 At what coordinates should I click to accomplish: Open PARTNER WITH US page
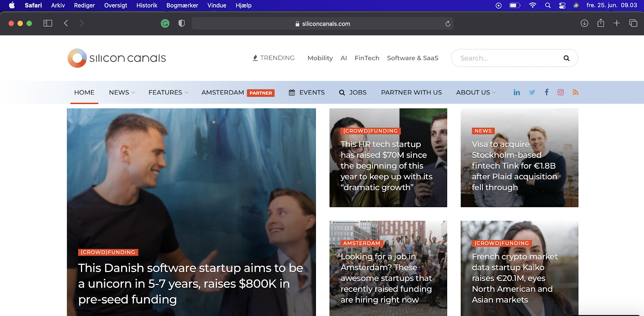point(411,92)
